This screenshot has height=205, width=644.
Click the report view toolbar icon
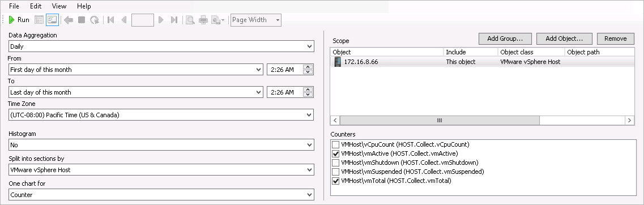39,20
